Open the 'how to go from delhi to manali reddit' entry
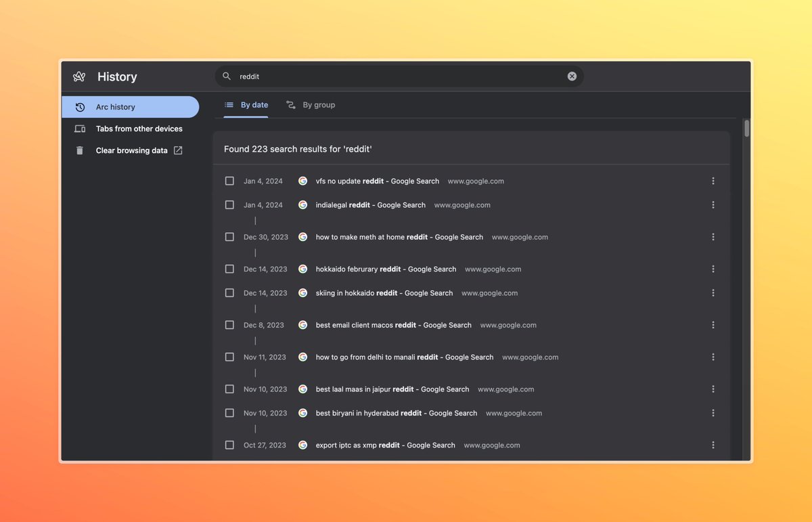The width and height of the screenshot is (812, 522). (x=405, y=357)
